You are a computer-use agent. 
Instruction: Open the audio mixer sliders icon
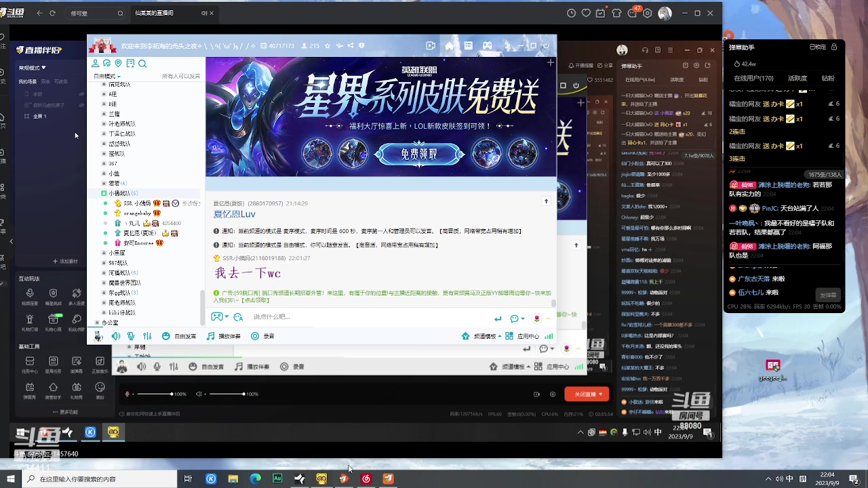173,367
